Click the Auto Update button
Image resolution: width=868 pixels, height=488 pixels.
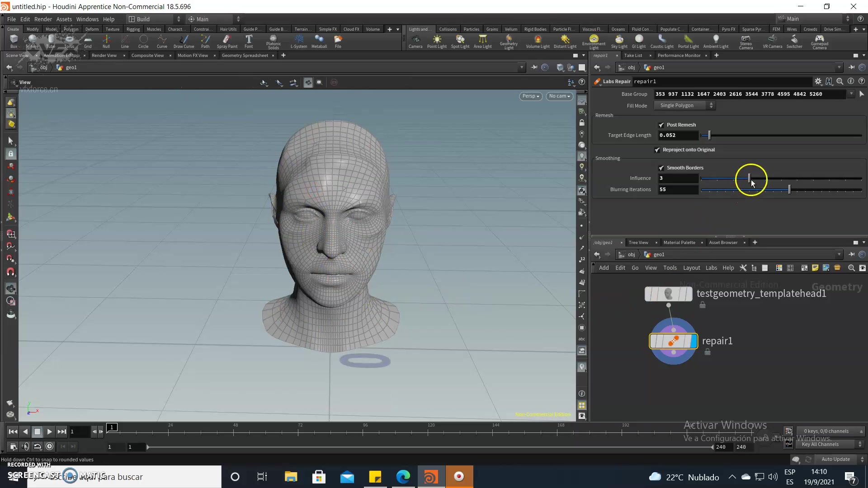[835, 459]
